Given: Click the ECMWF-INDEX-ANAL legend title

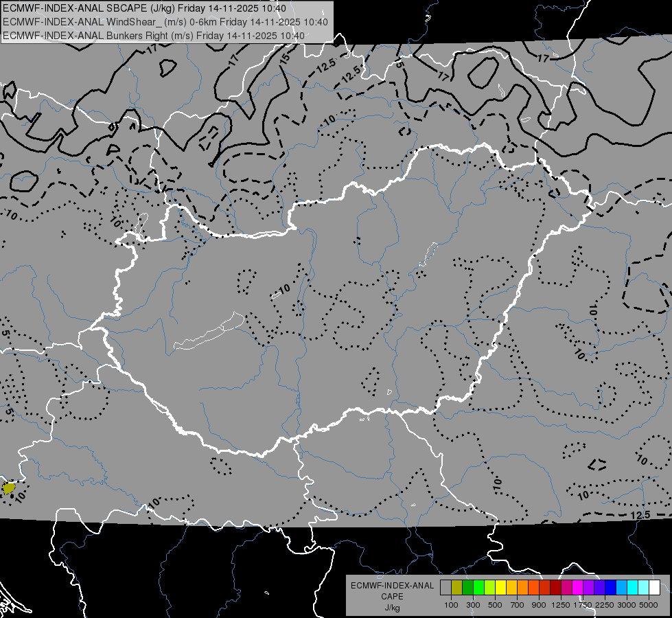Looking at the screenshot, I should [x=392, y=586].
